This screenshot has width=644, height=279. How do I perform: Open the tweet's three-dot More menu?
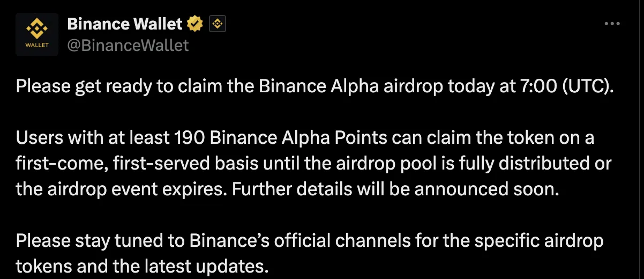612,24
